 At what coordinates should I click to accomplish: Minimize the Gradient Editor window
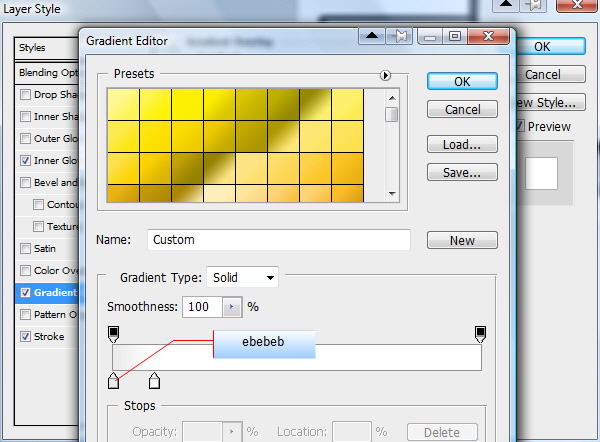click(x=430, y=37)
